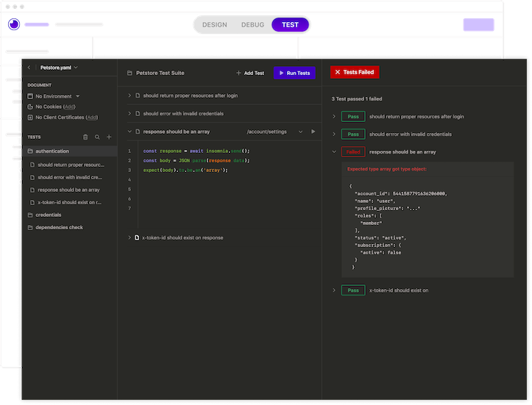The height and width of the screenshot is (405, 532).
Task: Open the dependencies check folder
Action: [59, 227]
